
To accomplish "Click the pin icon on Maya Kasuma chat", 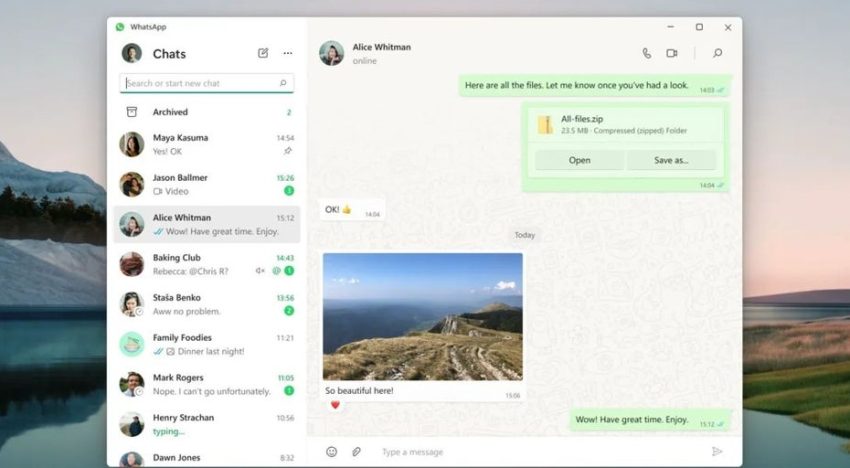I will click(x=288, y=151).
